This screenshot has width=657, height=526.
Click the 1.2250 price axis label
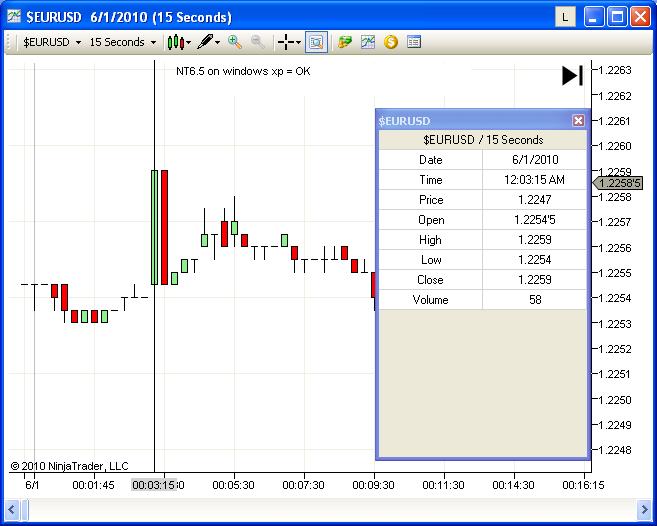[x=615, y=400]
